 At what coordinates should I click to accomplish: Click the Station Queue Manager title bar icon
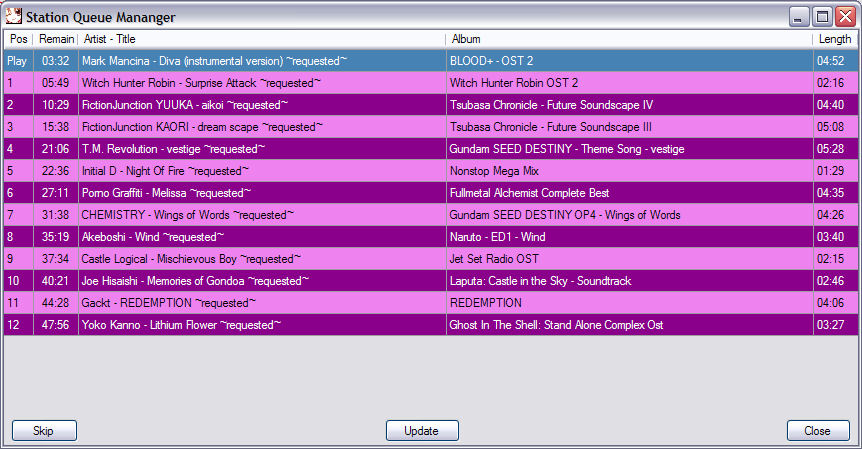[14, 16]
